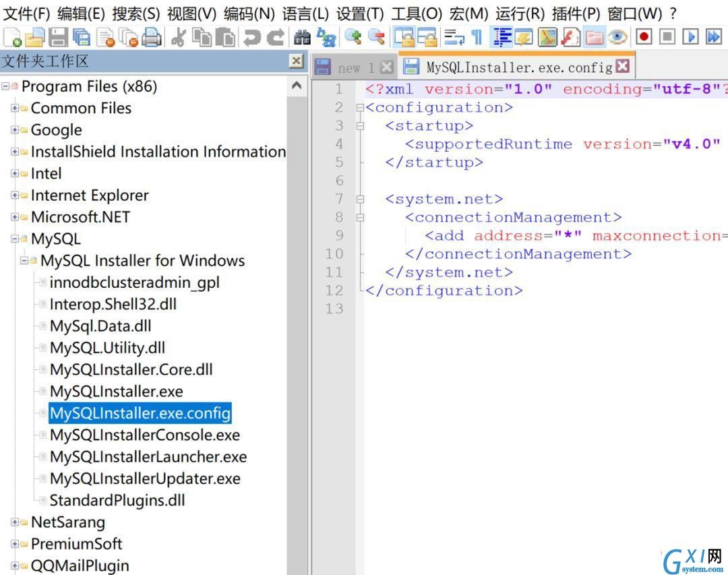Toggle file monitoring eye icon
Screen dimensions: 728x575
point(617,37)
